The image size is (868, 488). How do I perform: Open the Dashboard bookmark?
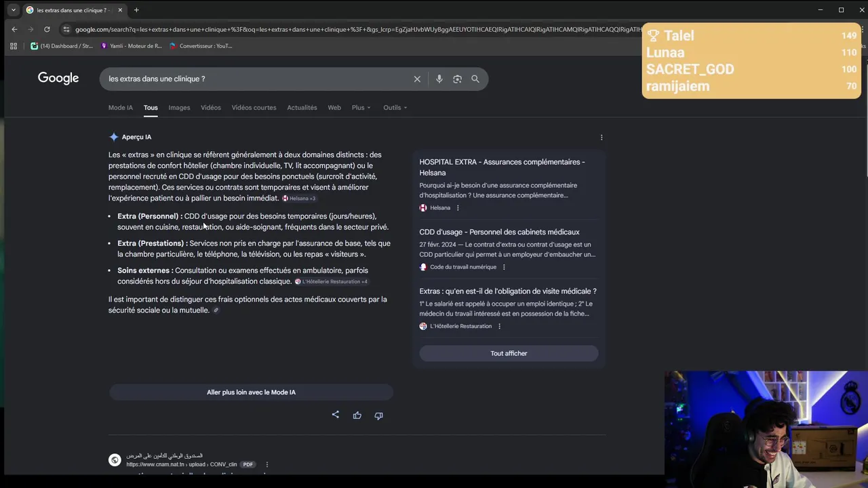pos(62,46)
